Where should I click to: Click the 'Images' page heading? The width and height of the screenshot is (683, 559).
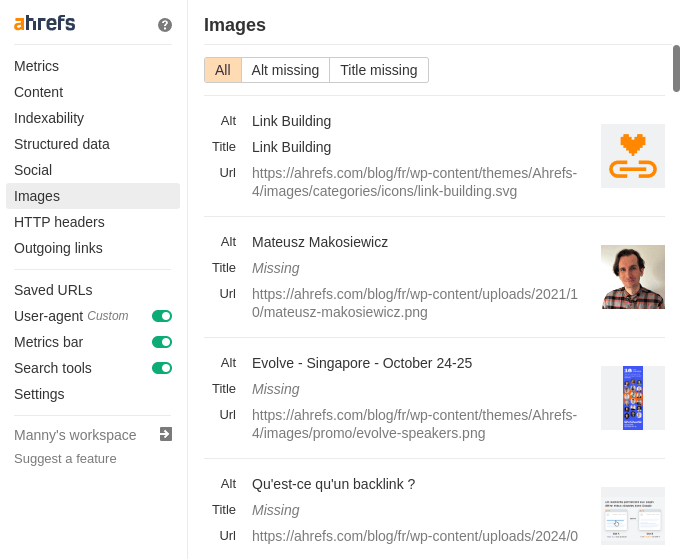[235, 25]
